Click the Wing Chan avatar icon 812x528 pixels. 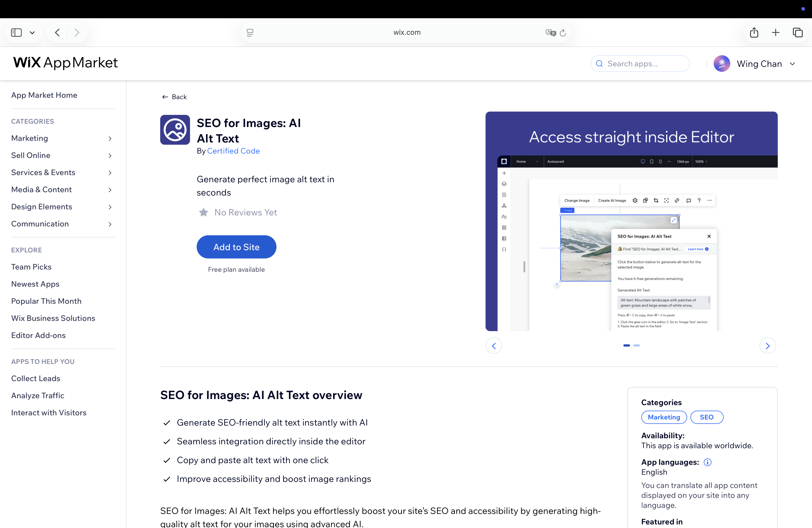click(x=722, y=64)
